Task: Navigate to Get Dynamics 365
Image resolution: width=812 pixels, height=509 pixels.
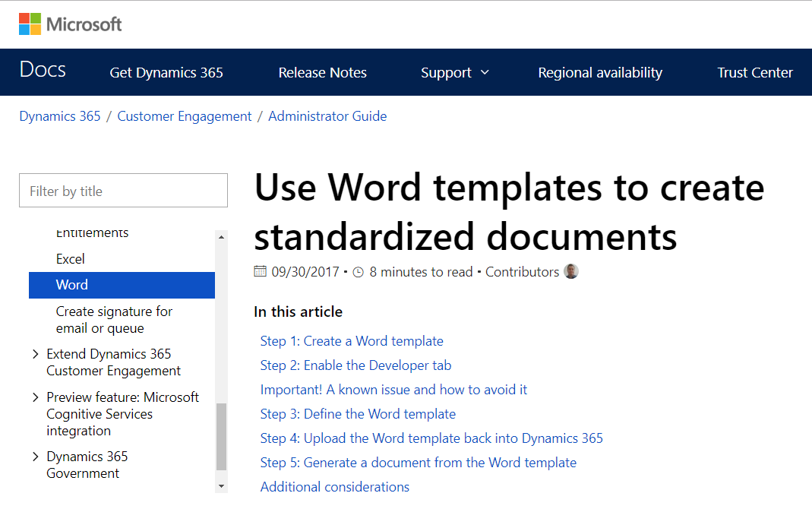Action: tap(166, 72)
